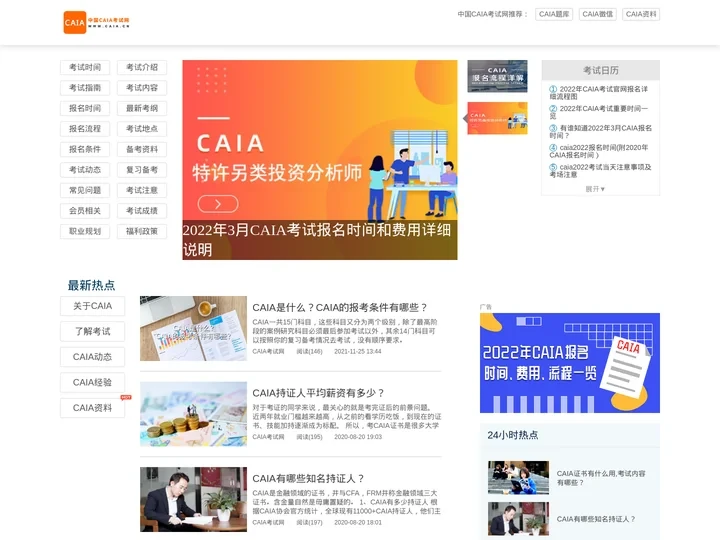Click the 2022年CAIA报名 advertisement banner
Viewport: 720px width, 540px height.
[x=570, y=363]
